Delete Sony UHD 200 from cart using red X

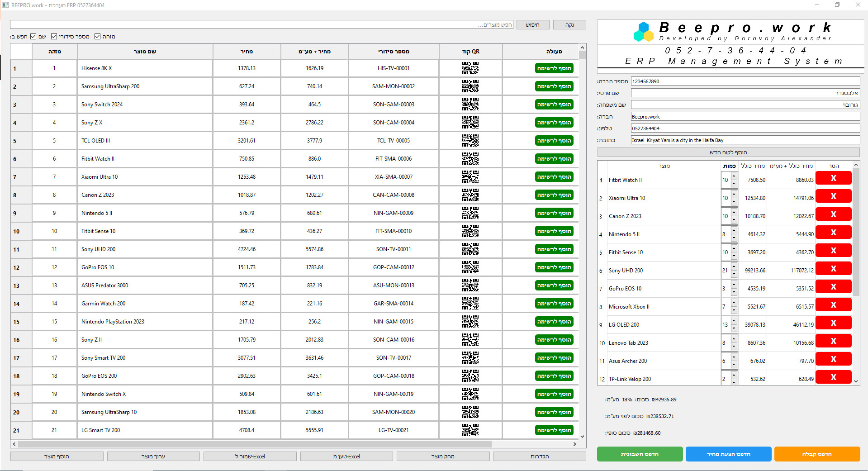coord(833,269)
